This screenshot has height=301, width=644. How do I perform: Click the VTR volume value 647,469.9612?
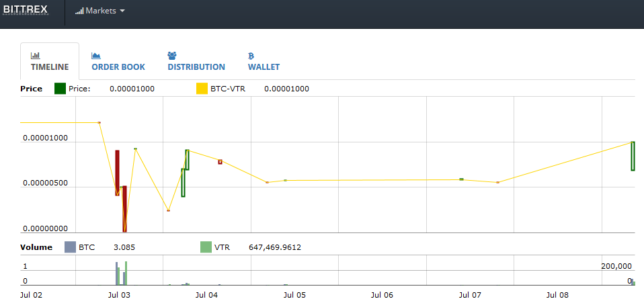(x=275, y=247)
